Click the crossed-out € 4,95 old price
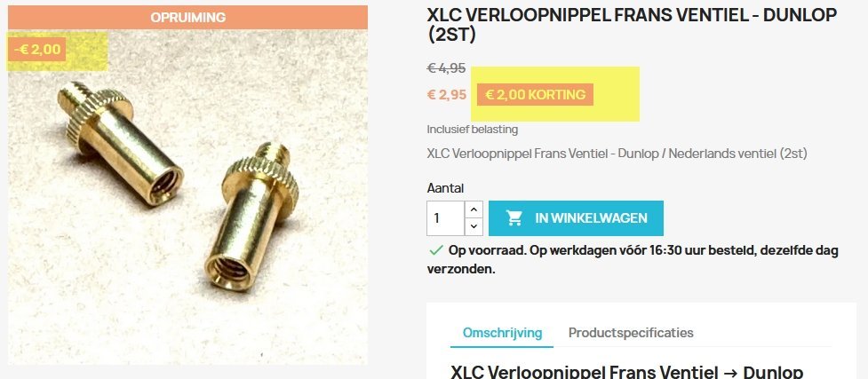 coord(446,68)
